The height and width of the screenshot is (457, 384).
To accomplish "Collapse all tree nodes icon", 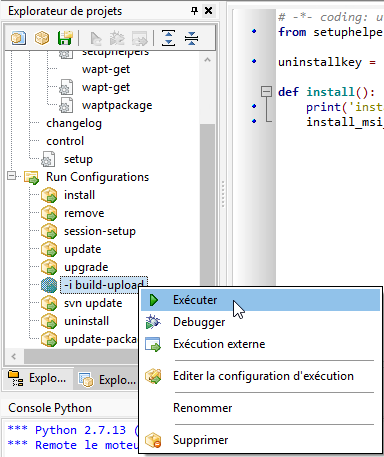I will coord(191,38).
